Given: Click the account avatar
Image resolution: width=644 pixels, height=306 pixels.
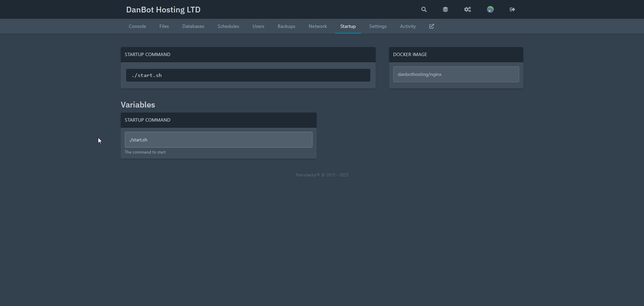Looking at the screenshot, I should (x=490, y=9).
